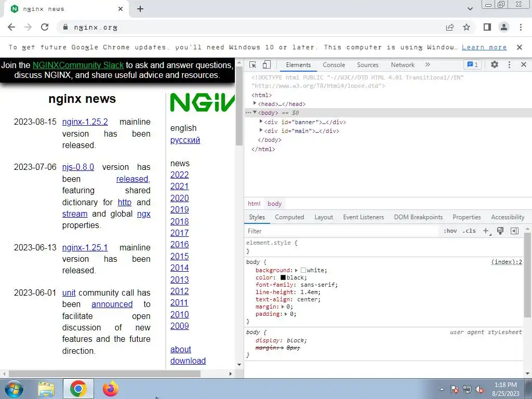Show hidden system tray icons arrow

[442, 389]
